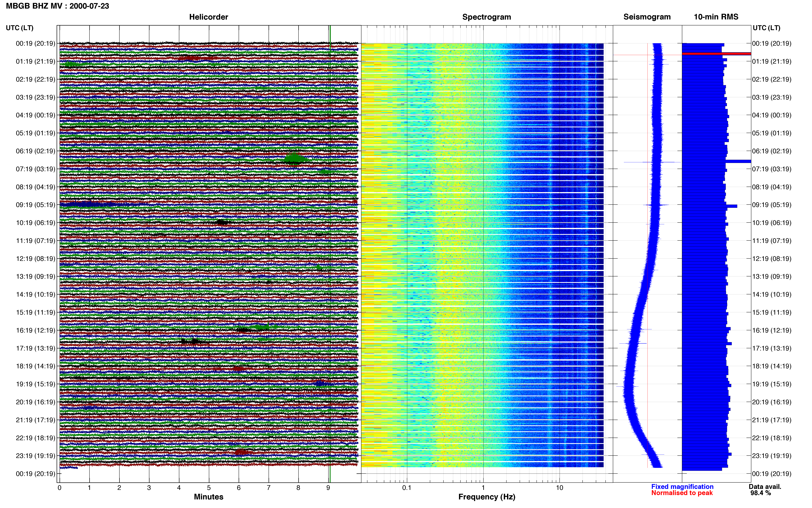Click the right '07:19 (03:19)' time label
The image size is (812, 508).
tap(772, 169)
